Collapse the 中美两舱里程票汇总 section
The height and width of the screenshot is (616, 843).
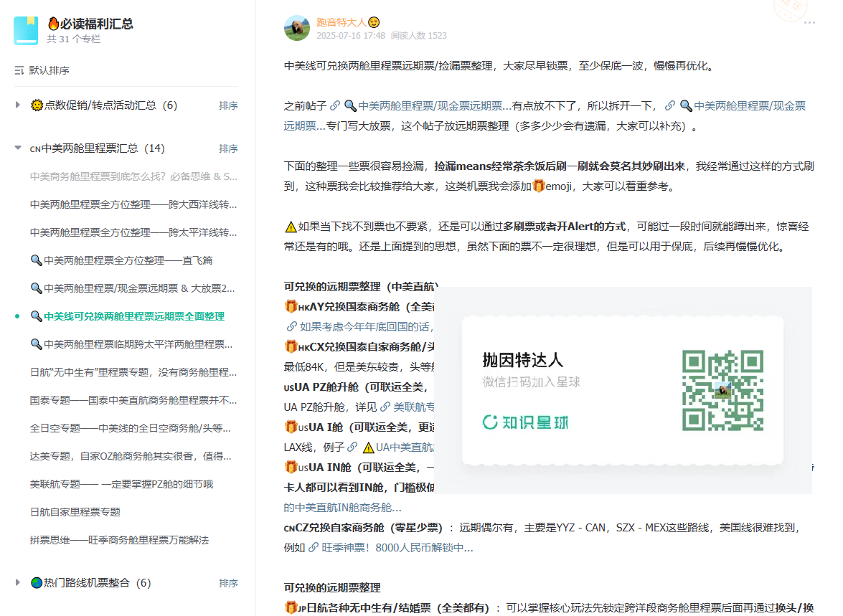tap(18, 148)
